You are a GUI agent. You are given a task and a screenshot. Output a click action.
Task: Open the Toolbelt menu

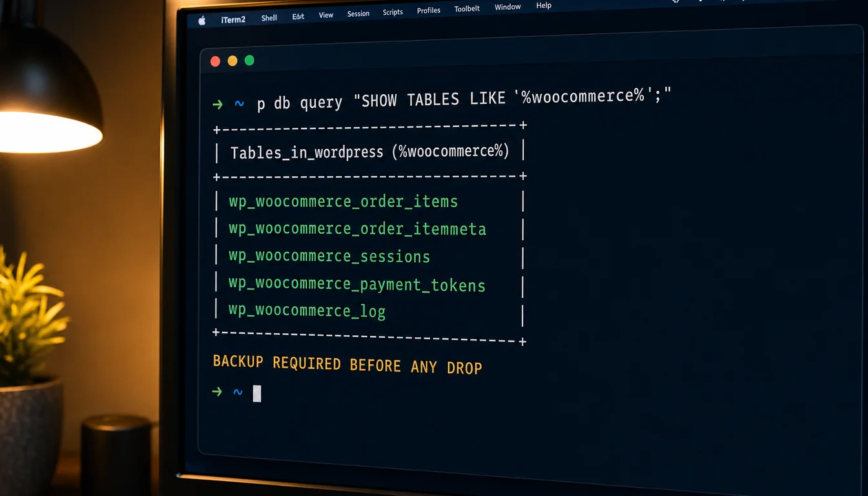(468, 9)
